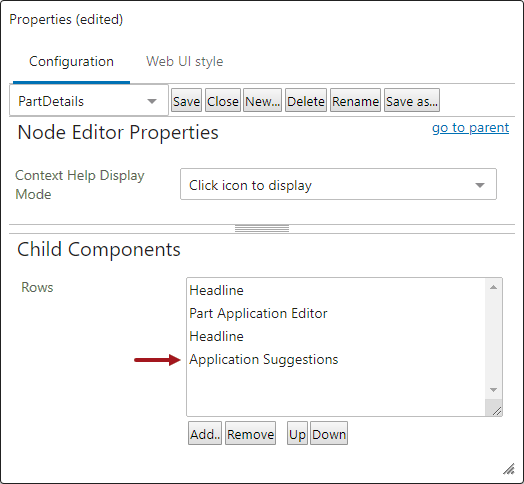This screenshot has width=524, height=484.
Task: Select the Configuration tab
Action: [x=72, y=62]
